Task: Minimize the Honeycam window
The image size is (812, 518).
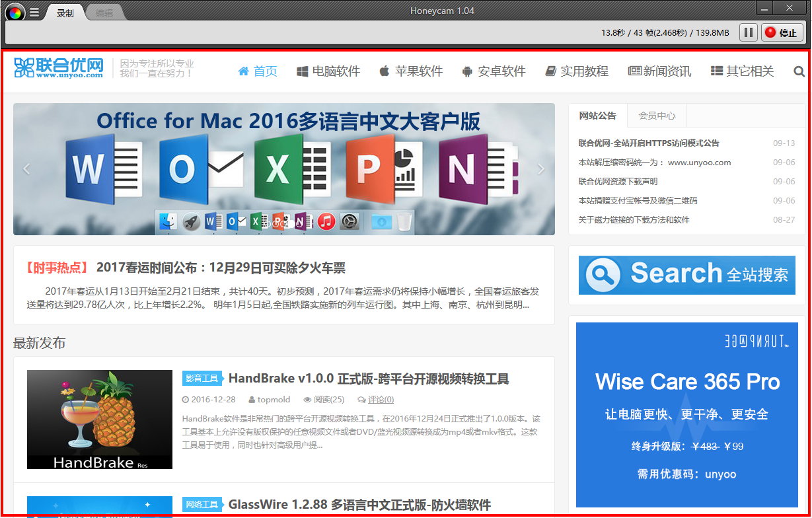Action: coord(764,8)
